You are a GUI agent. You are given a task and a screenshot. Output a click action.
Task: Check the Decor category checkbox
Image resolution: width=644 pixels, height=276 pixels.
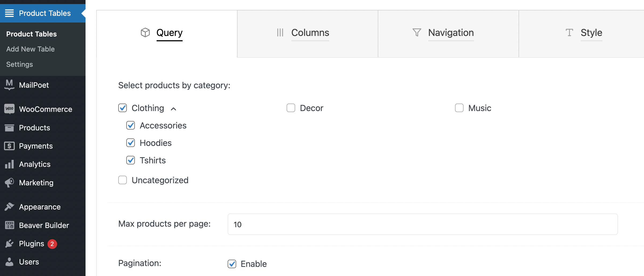click(291, 108)
